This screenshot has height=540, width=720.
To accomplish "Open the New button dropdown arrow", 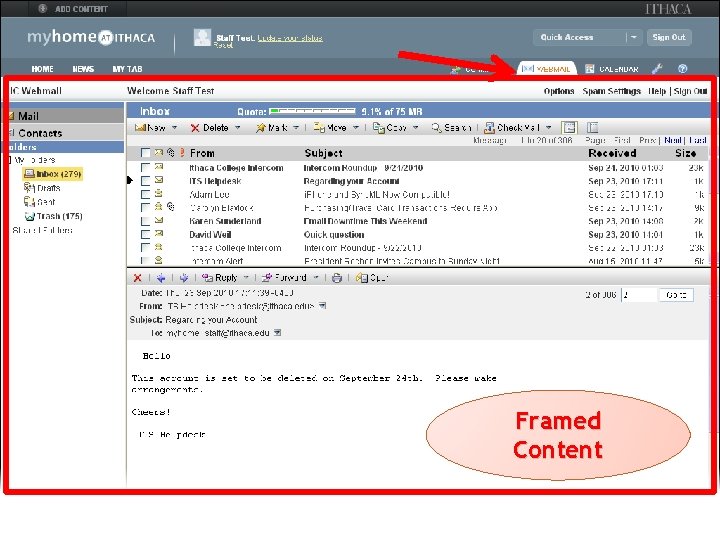I will tap(174, 128).
